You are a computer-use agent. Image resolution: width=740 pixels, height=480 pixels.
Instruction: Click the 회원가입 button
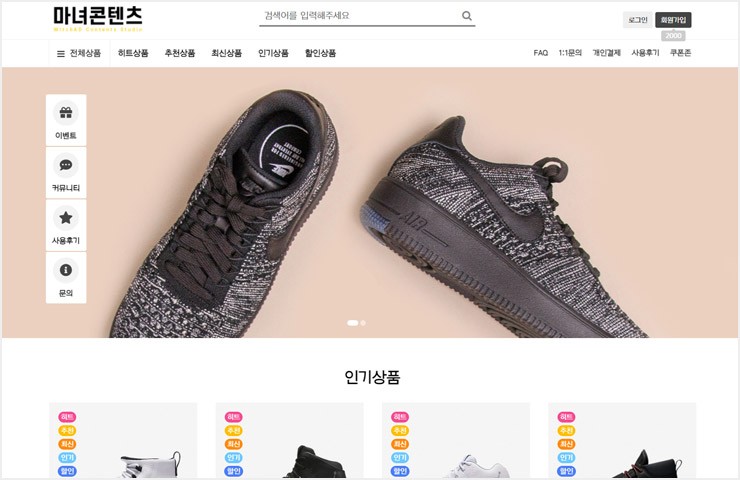(673, 20)
